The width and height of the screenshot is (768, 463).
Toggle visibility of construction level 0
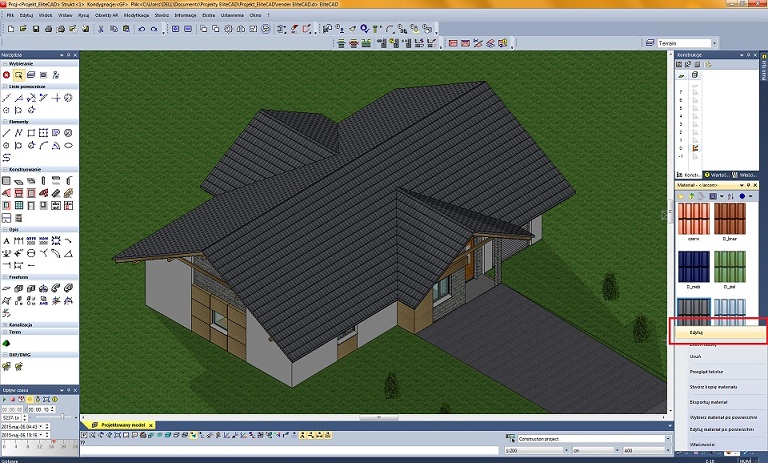(694, 147)
